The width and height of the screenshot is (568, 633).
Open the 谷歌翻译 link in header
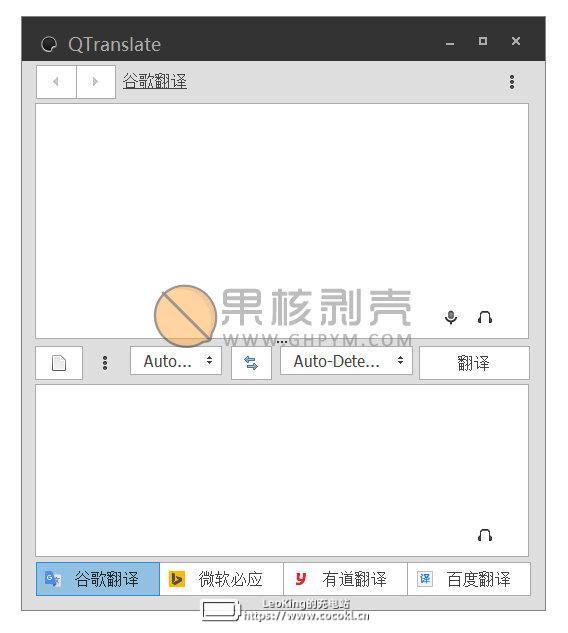point(155,81)
